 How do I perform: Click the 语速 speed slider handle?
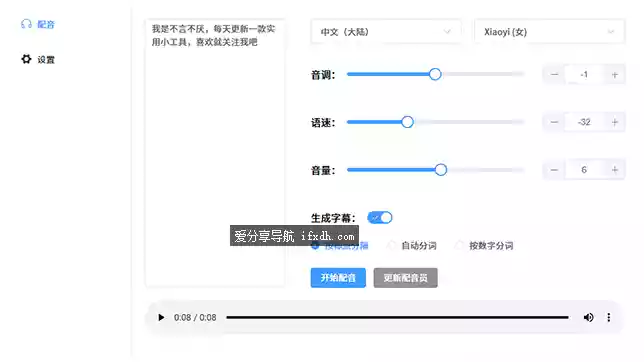point(407,122)
